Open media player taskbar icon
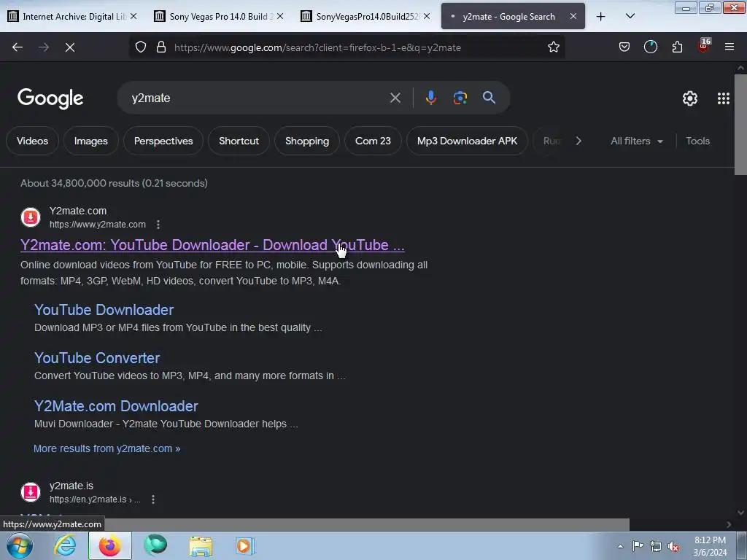 click(x=245, y=545)
